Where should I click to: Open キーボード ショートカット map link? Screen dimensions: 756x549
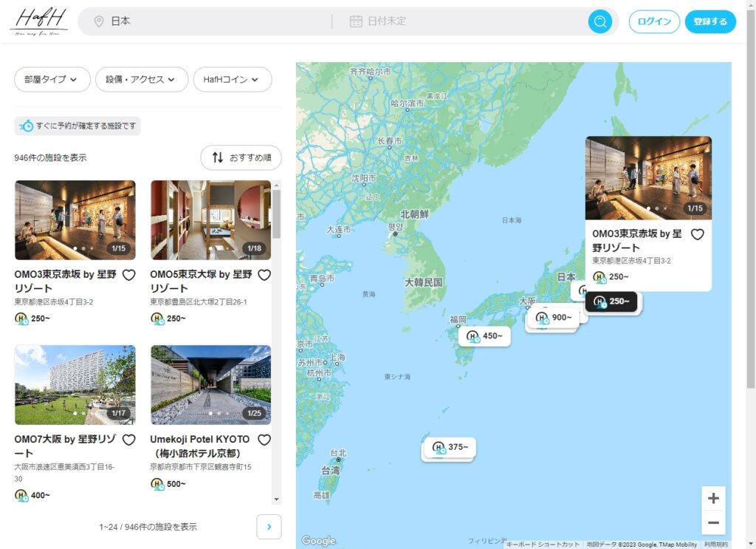[543, 544]
